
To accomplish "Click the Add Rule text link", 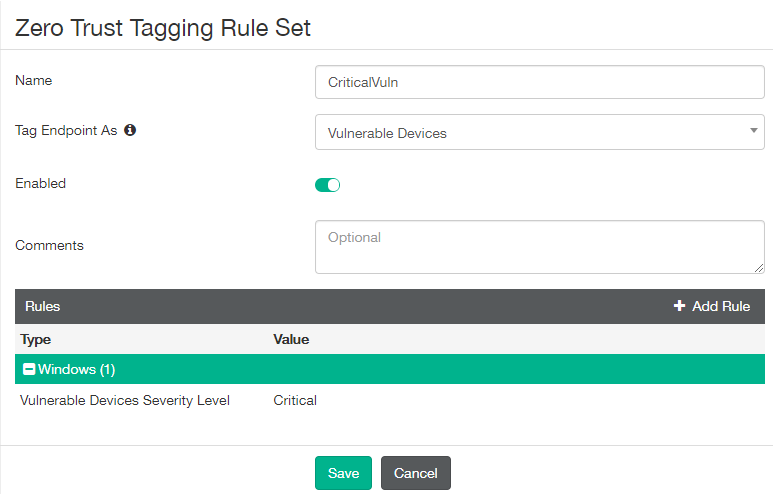I will click(x=721, y=306).
